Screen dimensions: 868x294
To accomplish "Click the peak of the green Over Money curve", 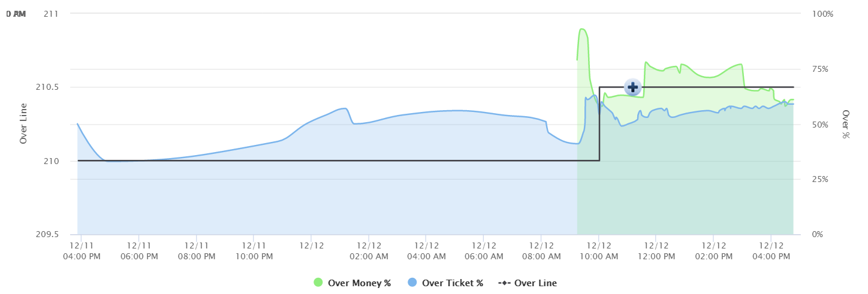I will coord(581,29).
